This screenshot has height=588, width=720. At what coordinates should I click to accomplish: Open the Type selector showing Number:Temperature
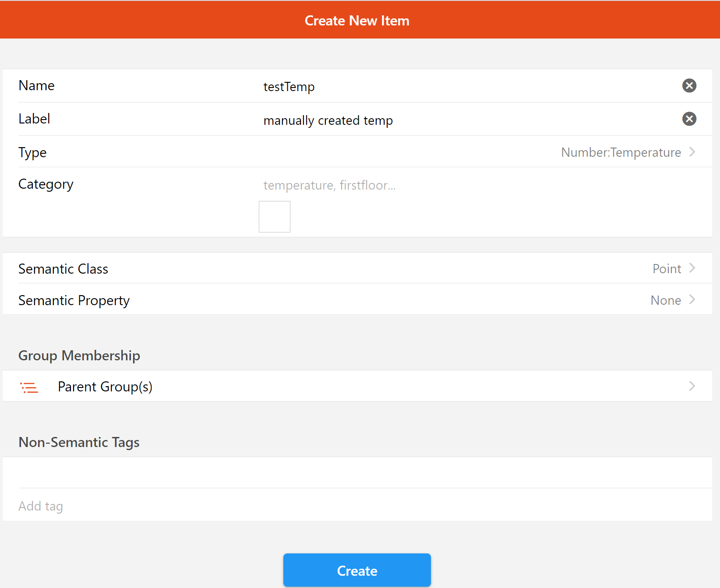tap(621, 152)
